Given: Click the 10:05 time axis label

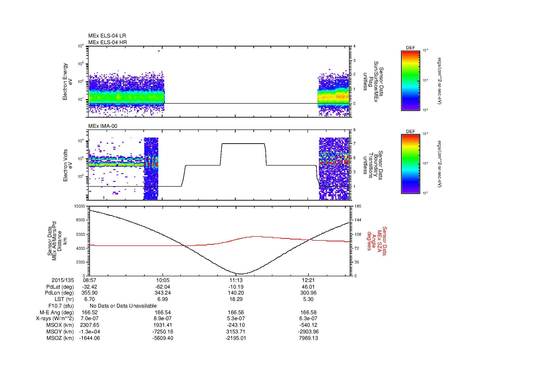Looking at the screenshot, I should pyautogui.click(x=163, y=280).
